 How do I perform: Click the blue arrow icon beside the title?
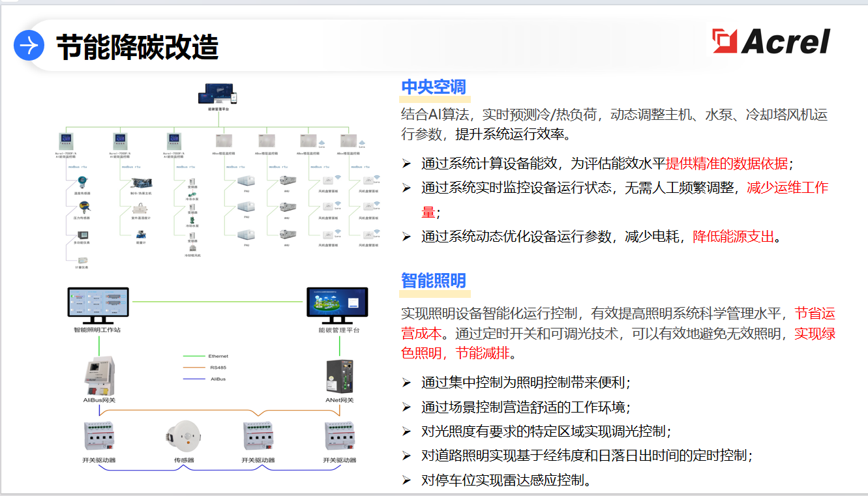click(29, 46)
